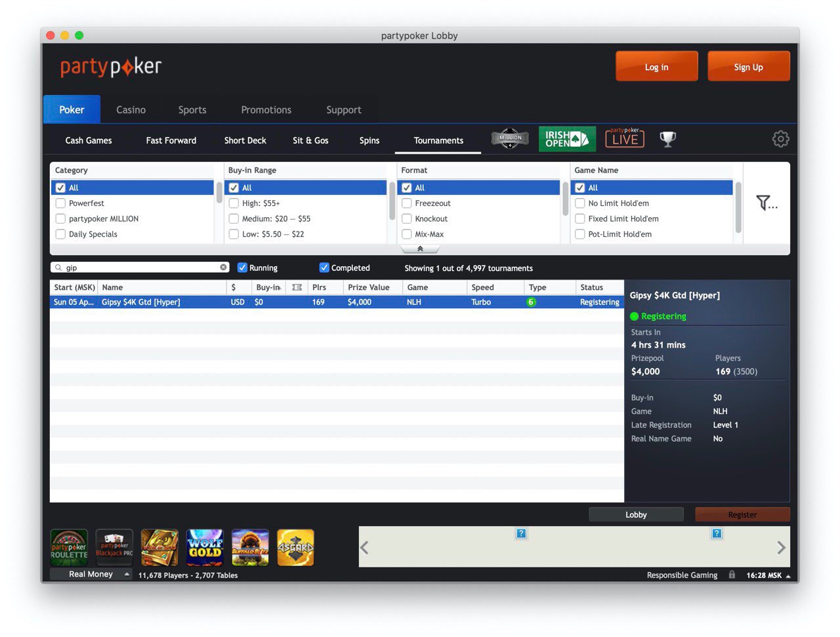Check the Freezeout format
840x637 pixels.
(407, 203)
